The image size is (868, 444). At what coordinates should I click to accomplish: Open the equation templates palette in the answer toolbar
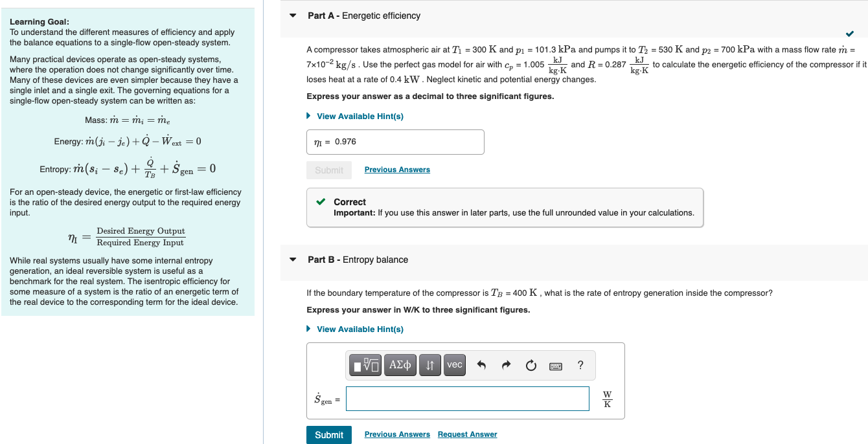[364, 364]
